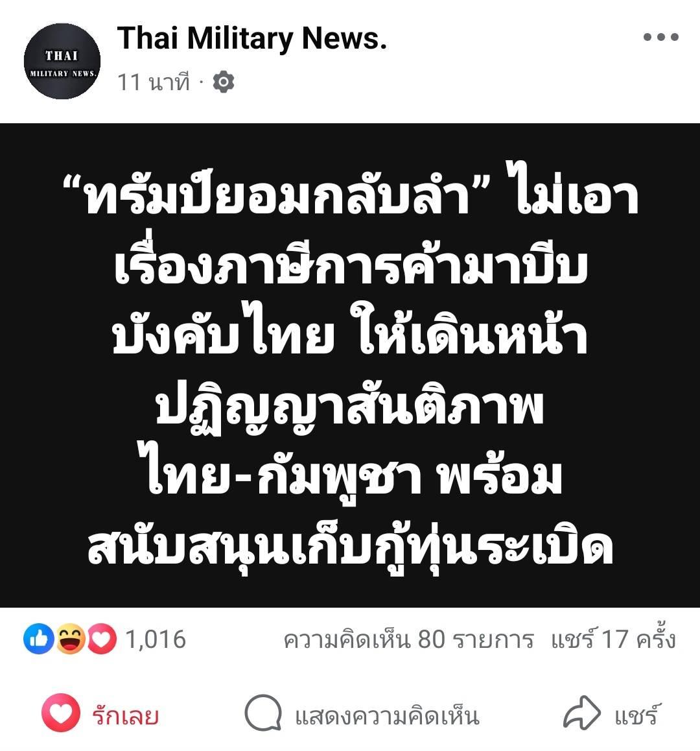
Task: View the แชร์ 17 ครั้ง shares list
Action: coord(613,638)
